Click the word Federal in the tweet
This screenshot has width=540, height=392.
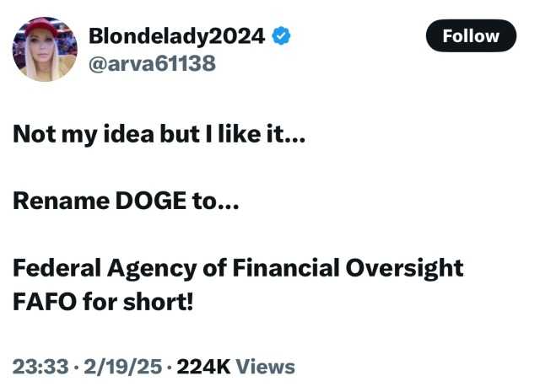(x=57, y=268)
